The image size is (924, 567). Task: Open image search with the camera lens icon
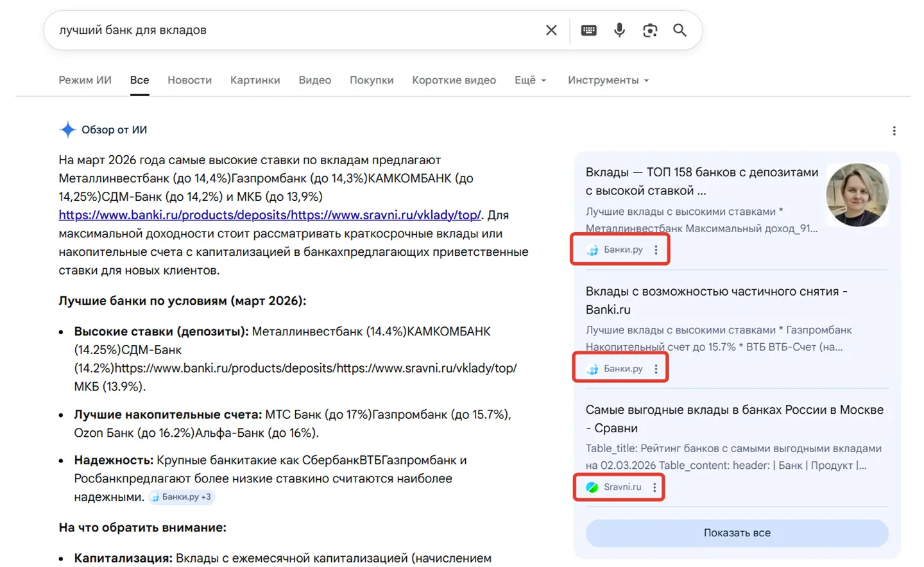pyautogui.click(x=650, y=30)
